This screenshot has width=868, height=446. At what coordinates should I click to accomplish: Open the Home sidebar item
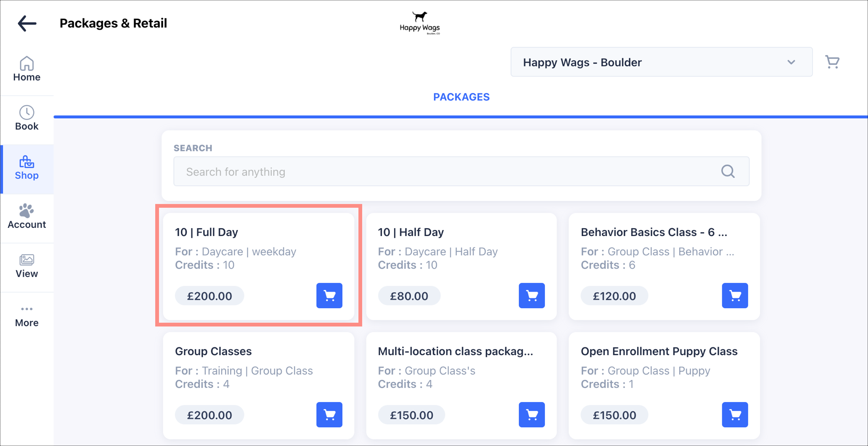click(x=27, y=70)
